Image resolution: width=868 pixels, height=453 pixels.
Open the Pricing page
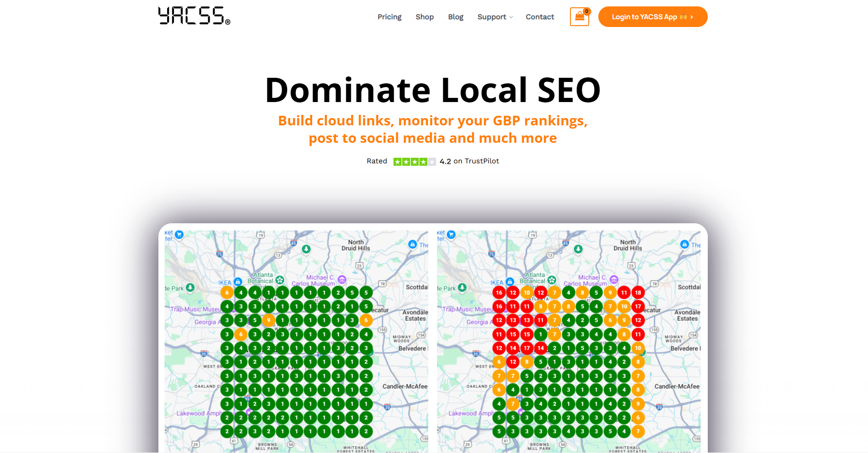(x=390, y=17)
